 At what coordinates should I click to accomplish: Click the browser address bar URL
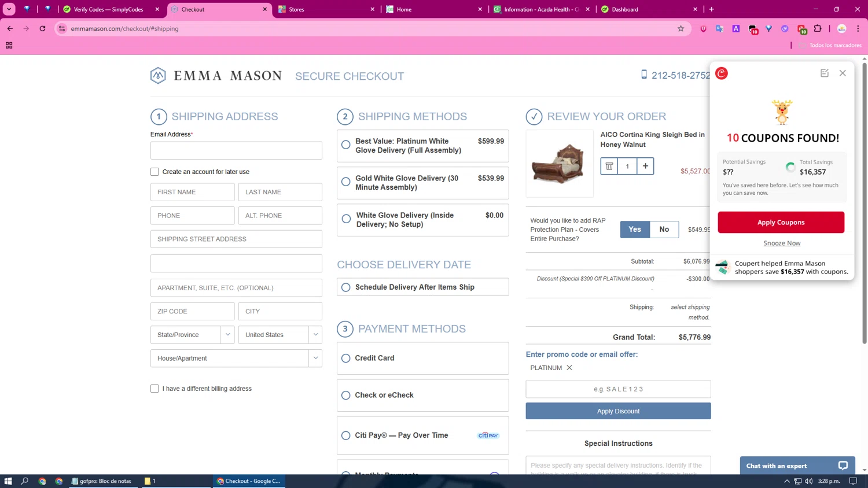125,28
